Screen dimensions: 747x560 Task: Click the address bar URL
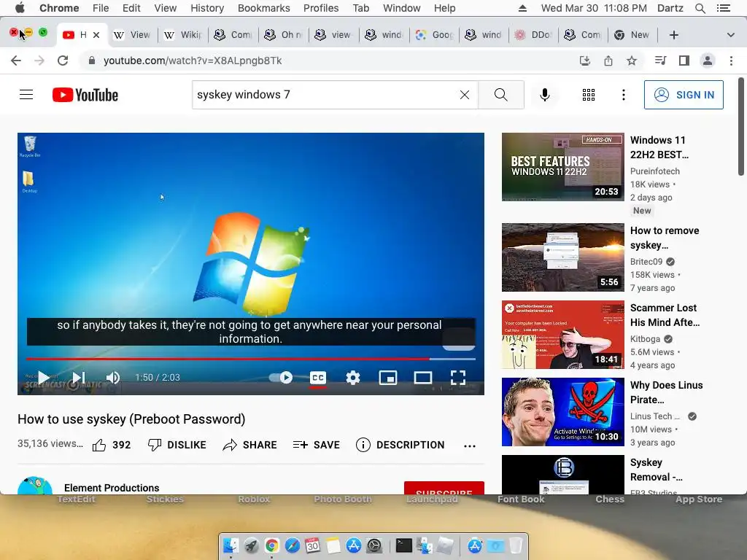point(193,61)
